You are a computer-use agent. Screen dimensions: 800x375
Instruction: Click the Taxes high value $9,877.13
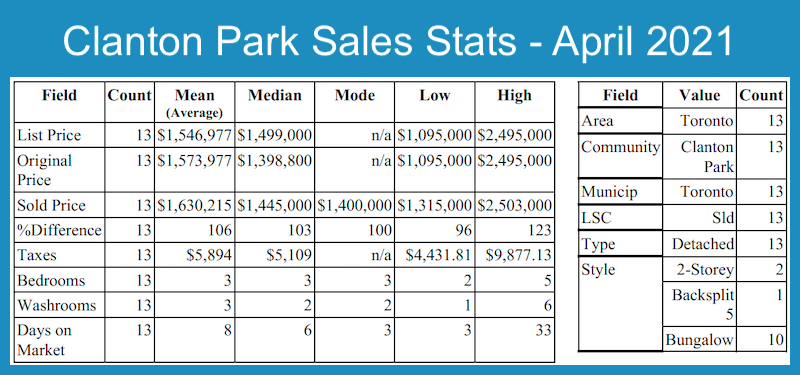pos(518,255)
